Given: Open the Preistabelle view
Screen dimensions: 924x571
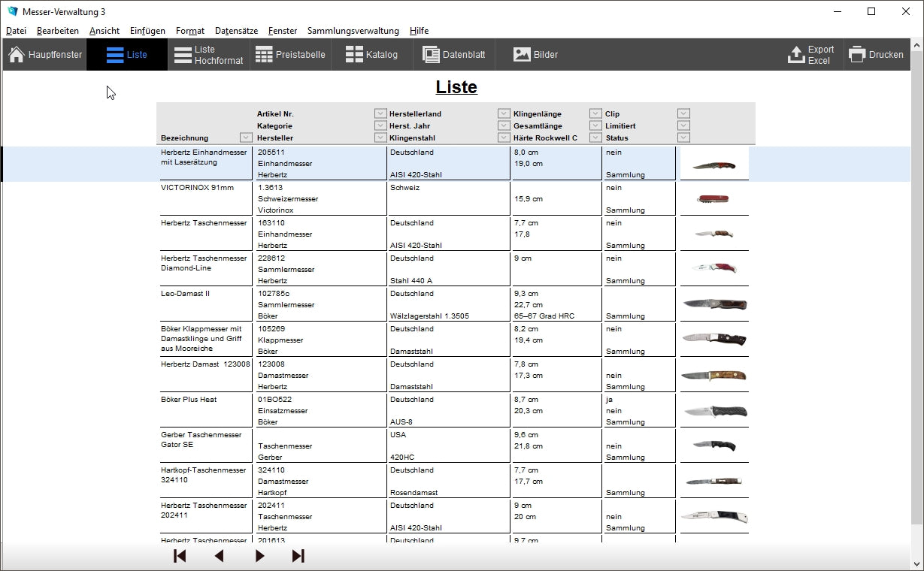Looking at the screenshot, I should pyautogui.click(x=290, y=55).
